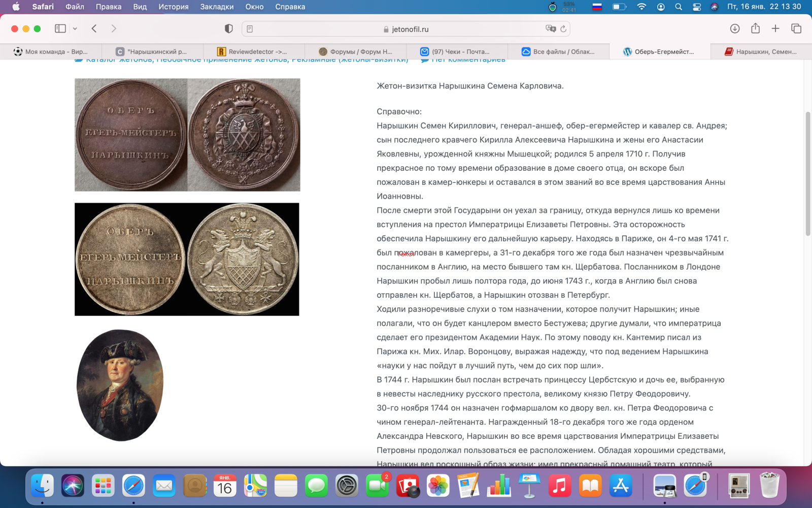Show the tab overview grid
Viewport: 812px width, 508px height.
796,28
